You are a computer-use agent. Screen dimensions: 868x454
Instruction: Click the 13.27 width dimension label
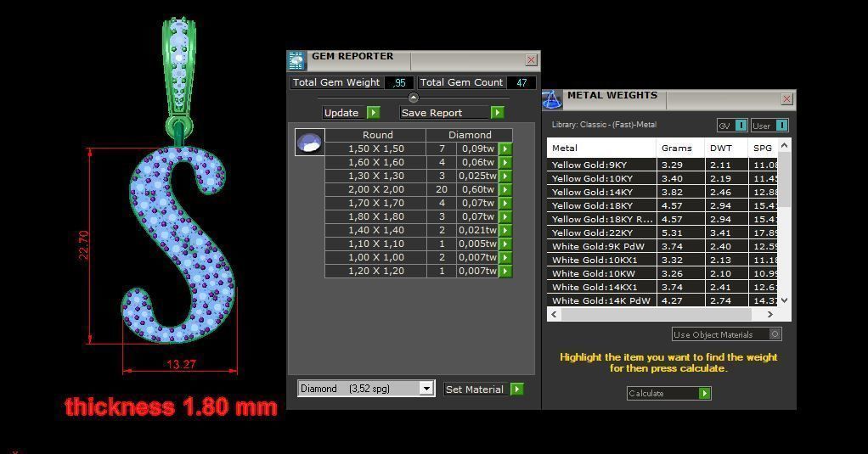pyautogui.click(x=182, y=364)
